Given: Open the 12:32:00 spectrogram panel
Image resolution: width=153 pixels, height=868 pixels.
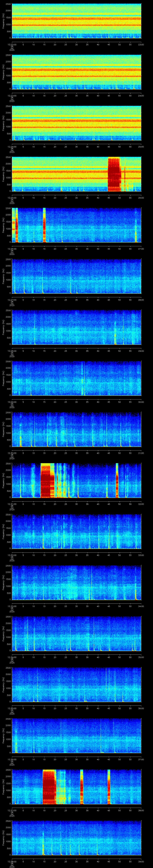Looking at the screenshot, I should click(x=76, y=531).
